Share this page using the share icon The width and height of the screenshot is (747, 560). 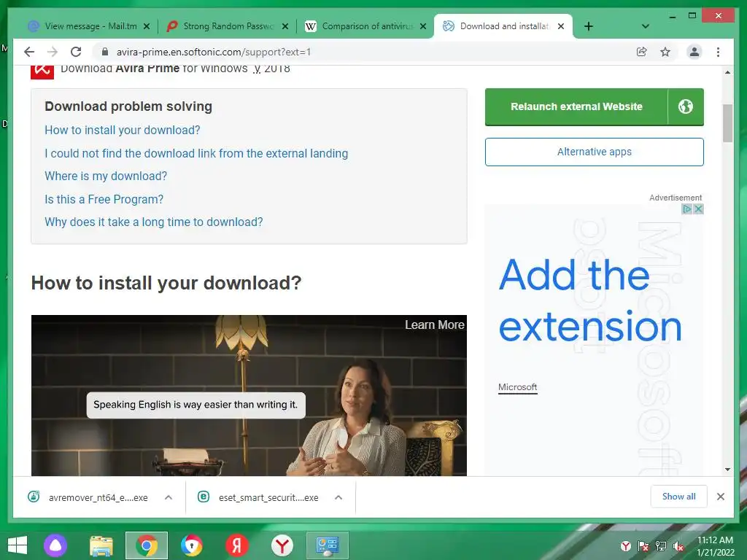point(642,52)
